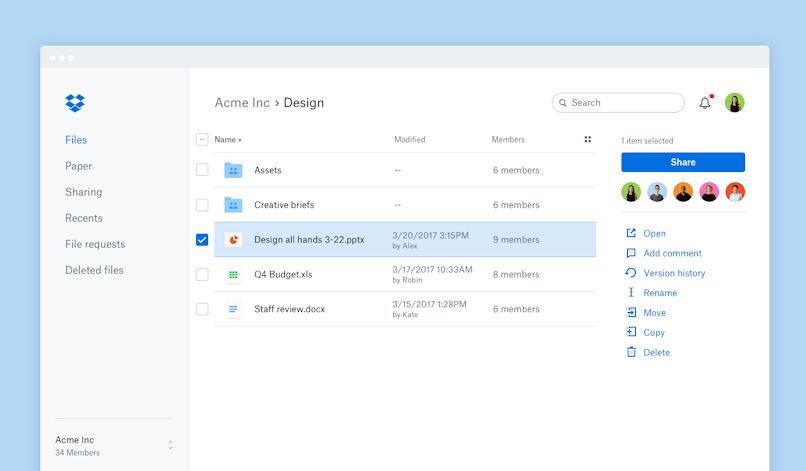Click the Rename text cursor icon
Image resolution: width=806 pixels, height=471 pixels.
[631, 293]
